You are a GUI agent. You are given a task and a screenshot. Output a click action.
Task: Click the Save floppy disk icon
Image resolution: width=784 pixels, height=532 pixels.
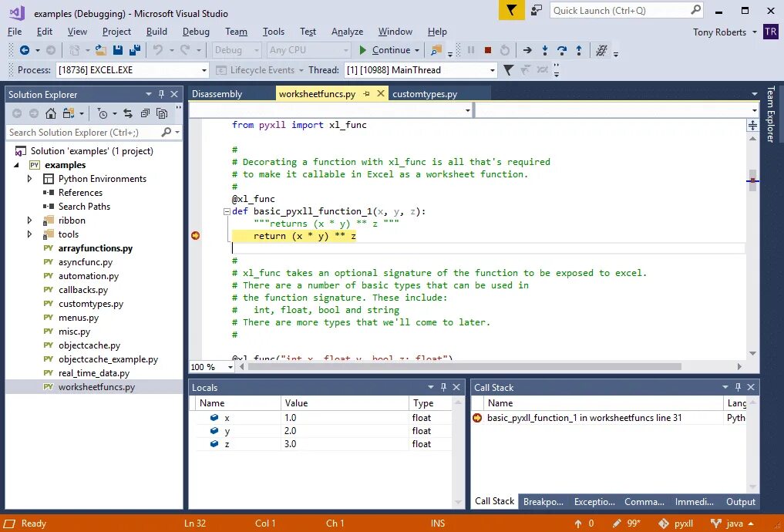click(x=118, y=50)
